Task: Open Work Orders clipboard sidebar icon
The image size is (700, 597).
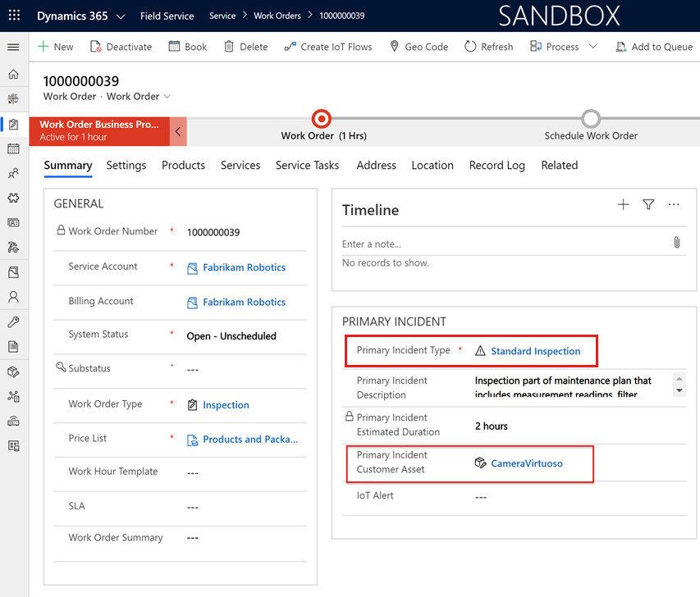Action: point(14,124)
